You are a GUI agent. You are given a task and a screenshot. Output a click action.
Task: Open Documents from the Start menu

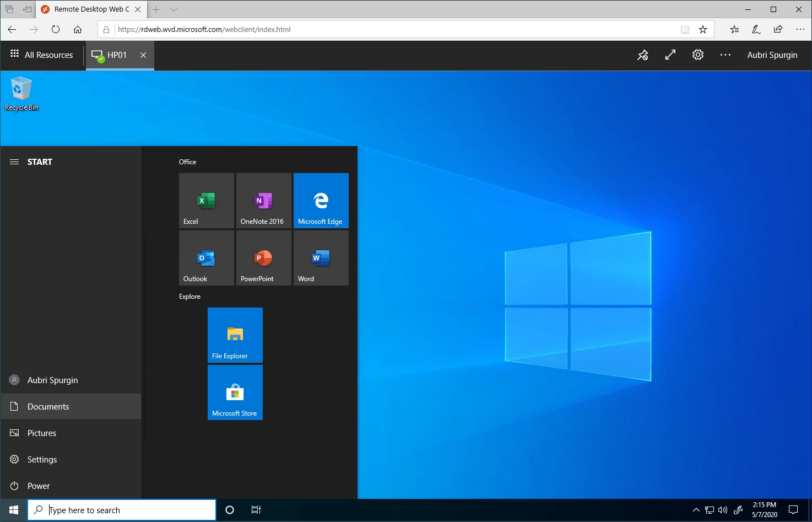coord(71,407)
